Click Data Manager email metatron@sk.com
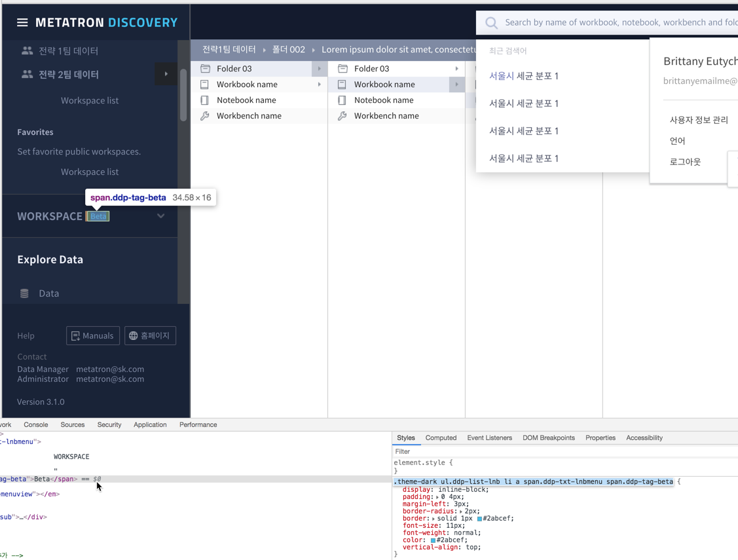This screenshot has height=560, width=738. pyautogui.click(x=110, y=369)
